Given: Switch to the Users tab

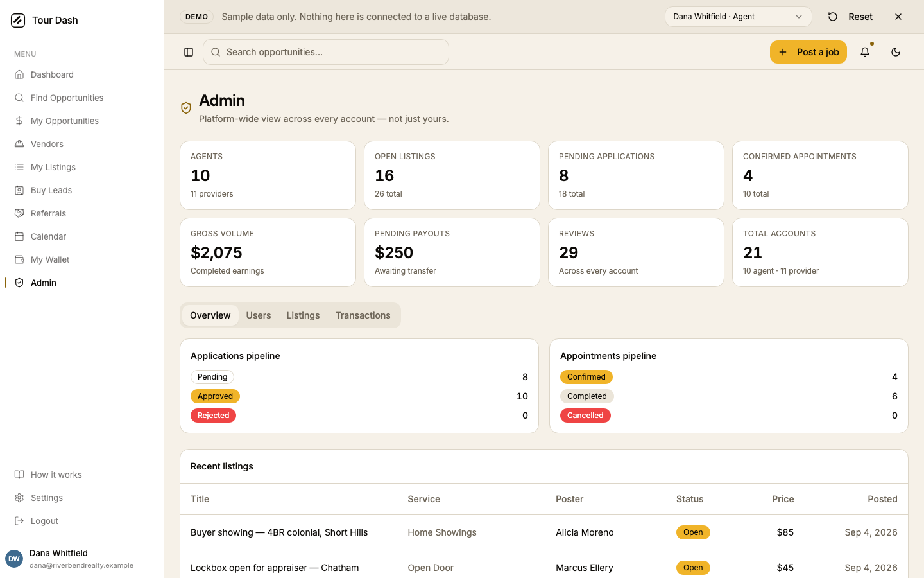Looking at the screenshot, I should (259, 315).
